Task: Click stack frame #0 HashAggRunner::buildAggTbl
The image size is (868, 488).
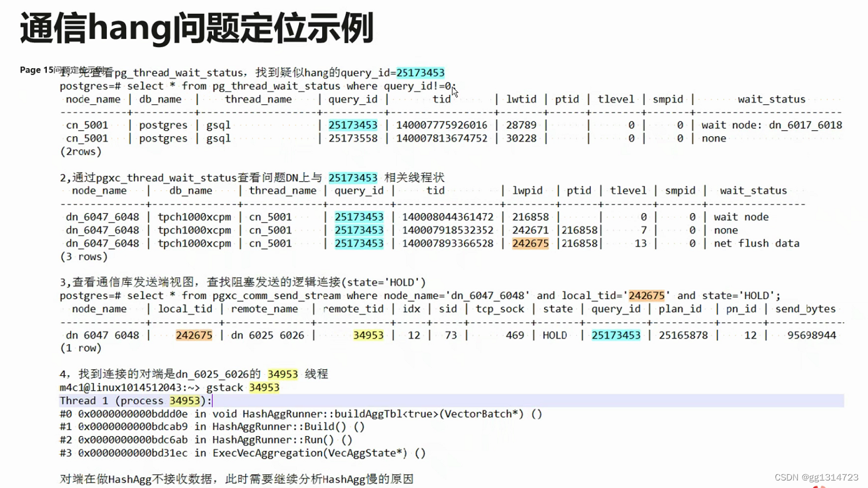Action: coord(301,414)
